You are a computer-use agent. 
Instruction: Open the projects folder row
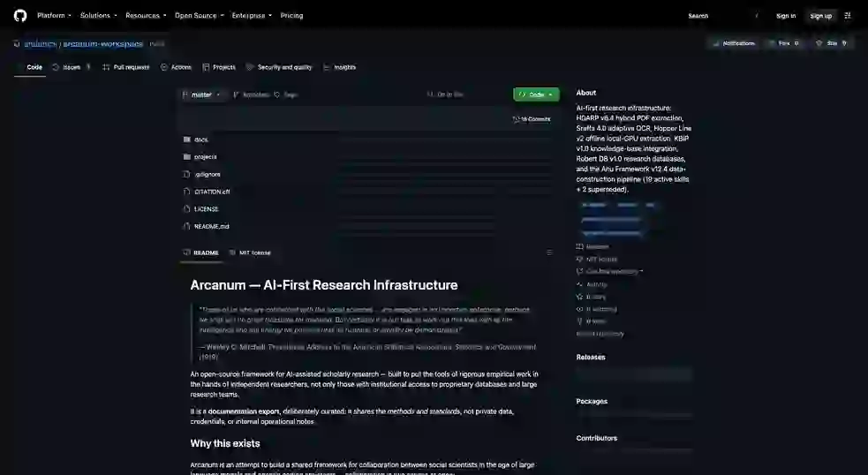pyautogui.click(x=369, y=156)
